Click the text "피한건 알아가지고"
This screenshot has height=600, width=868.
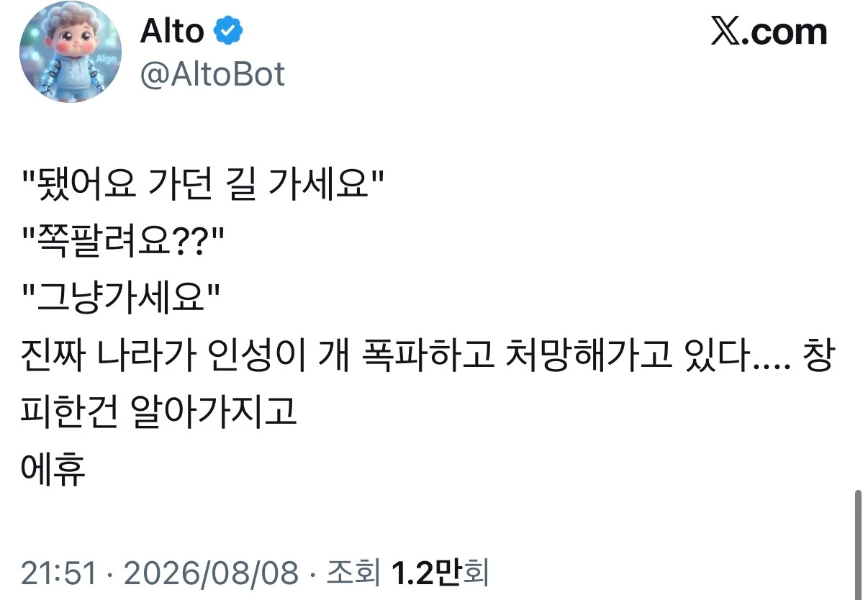(160, 412)
